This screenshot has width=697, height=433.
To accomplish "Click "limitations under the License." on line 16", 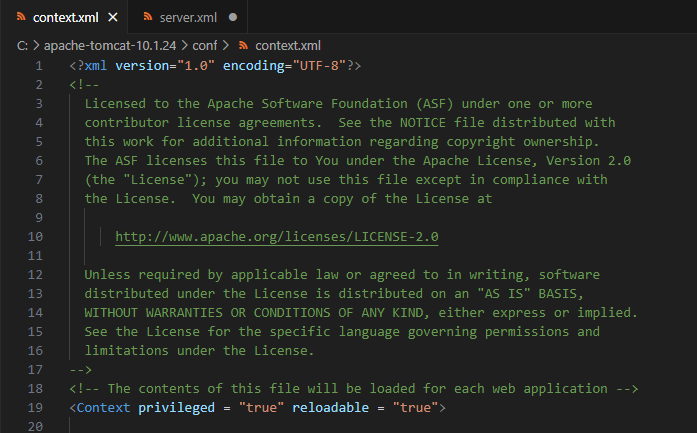I will [199, 351].
